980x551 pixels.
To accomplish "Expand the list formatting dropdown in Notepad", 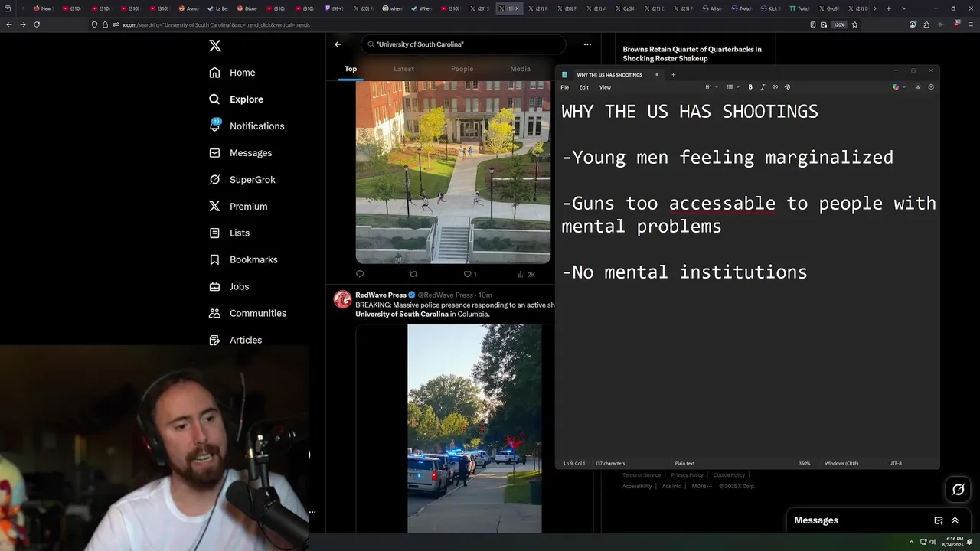I will [x=733, y=87].
